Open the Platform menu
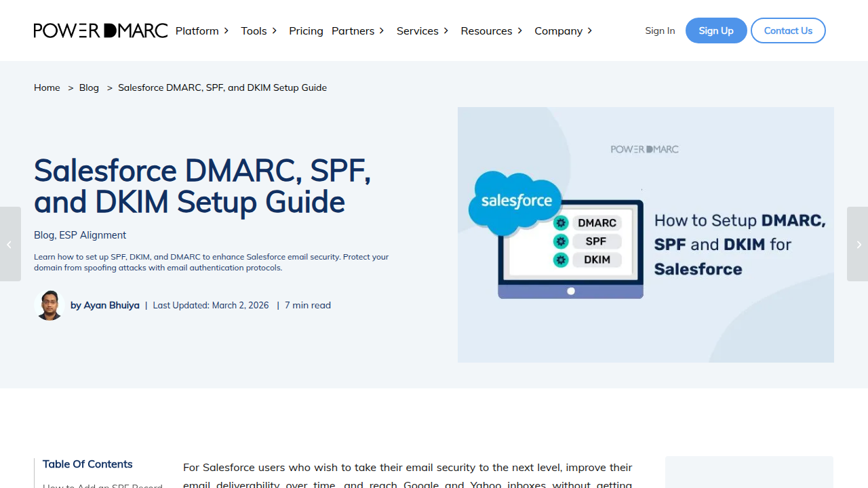This screenshot has width=868, height=488. point(197,30)
